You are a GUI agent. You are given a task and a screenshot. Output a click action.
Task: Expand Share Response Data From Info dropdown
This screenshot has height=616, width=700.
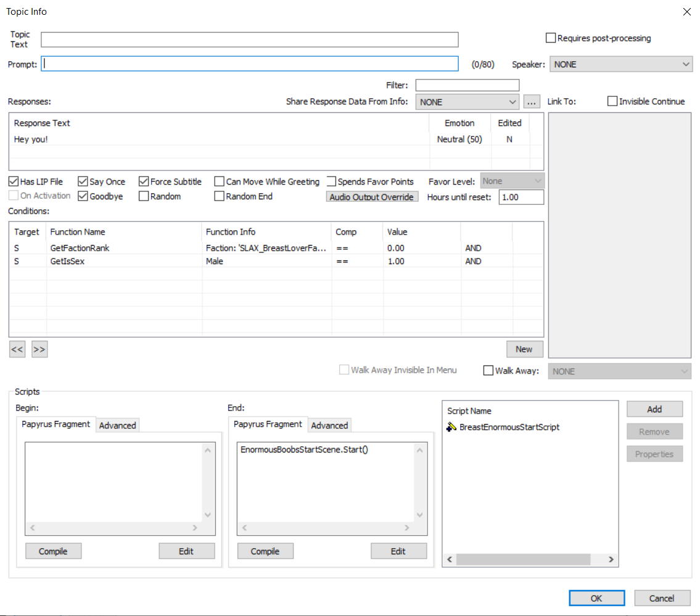pyautogui.click(x=467, y=102)
